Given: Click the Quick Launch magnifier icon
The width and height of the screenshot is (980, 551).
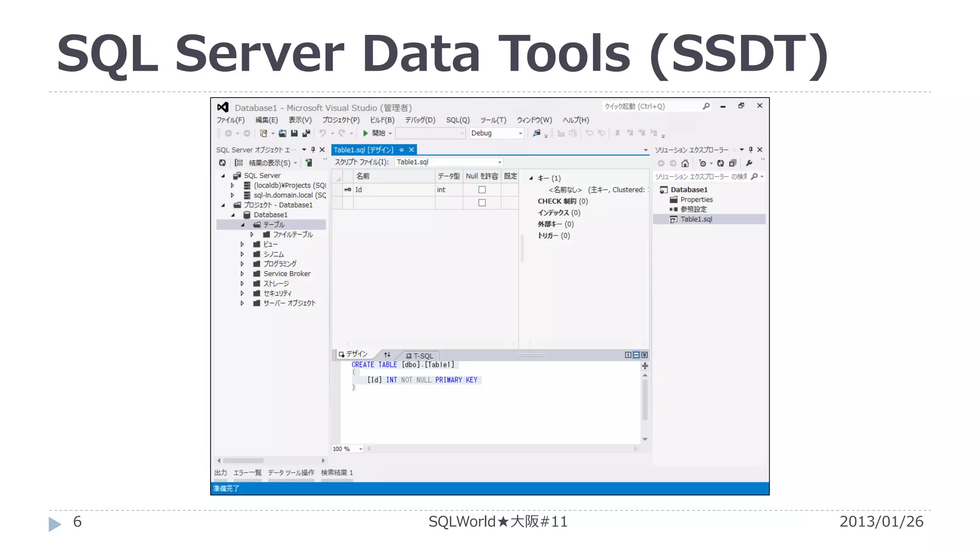Looking at the screenshot, I should point(706,106).
